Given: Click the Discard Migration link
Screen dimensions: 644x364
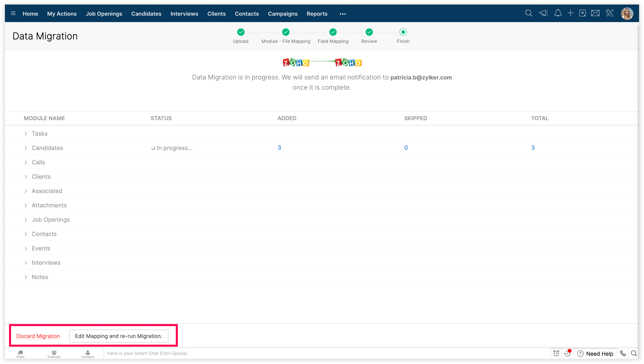Looking at the screenshot, I should point(38,336).
